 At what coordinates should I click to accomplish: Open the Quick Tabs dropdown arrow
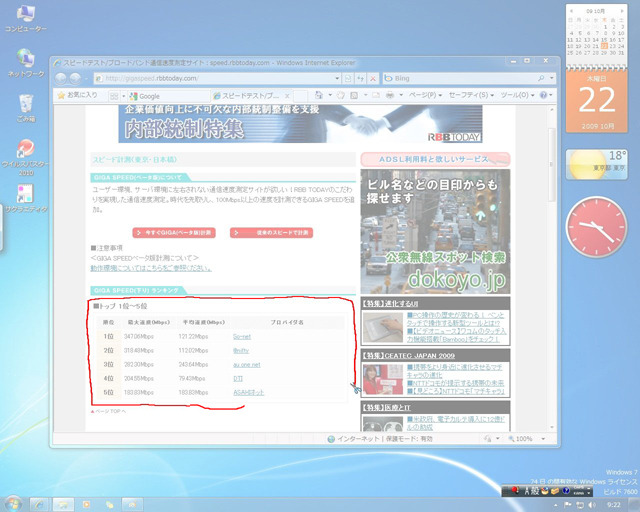[124, 96]
